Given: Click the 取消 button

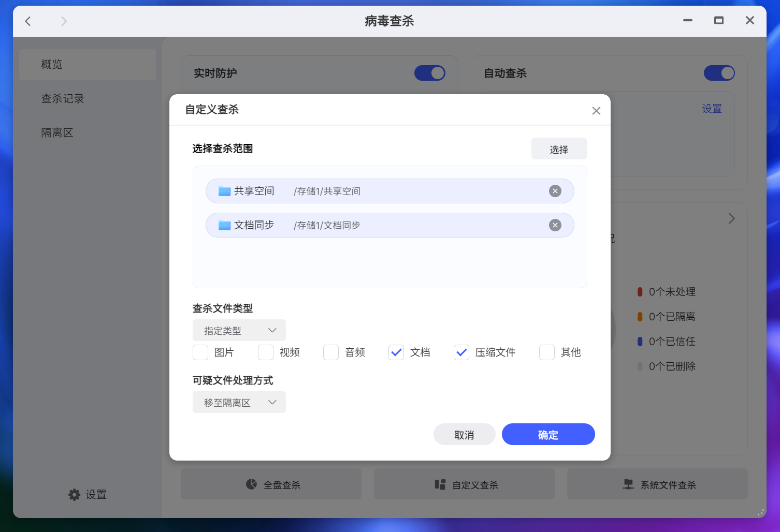Looking at the screenshot, I should [x=465, y=435].
